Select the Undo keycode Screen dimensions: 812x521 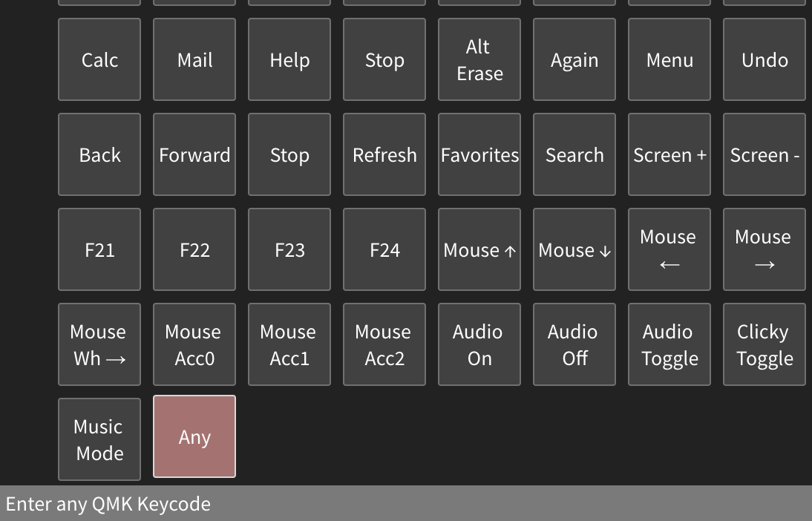point(764,59)
